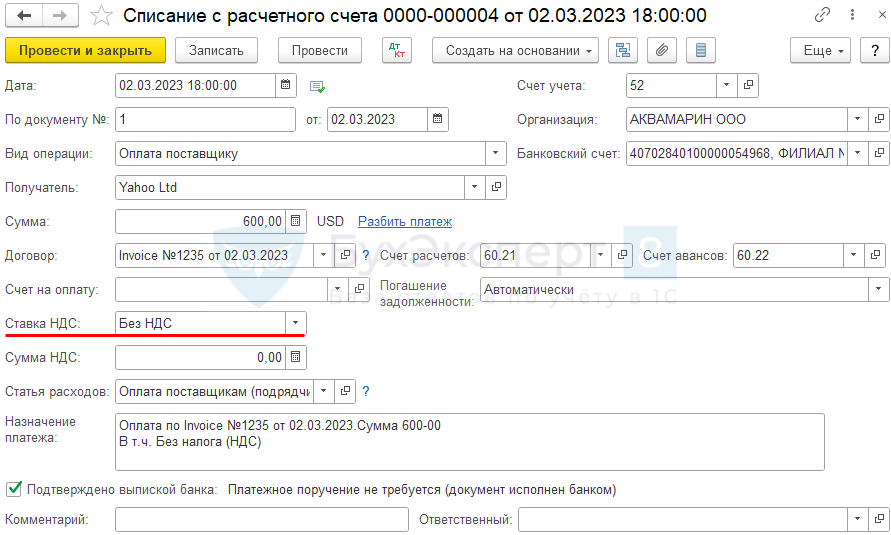Open the Организация АКВАМАРИН ООО record
This screenshot has width=891, height=535.
pyautogui.click(x=878, y=119)
